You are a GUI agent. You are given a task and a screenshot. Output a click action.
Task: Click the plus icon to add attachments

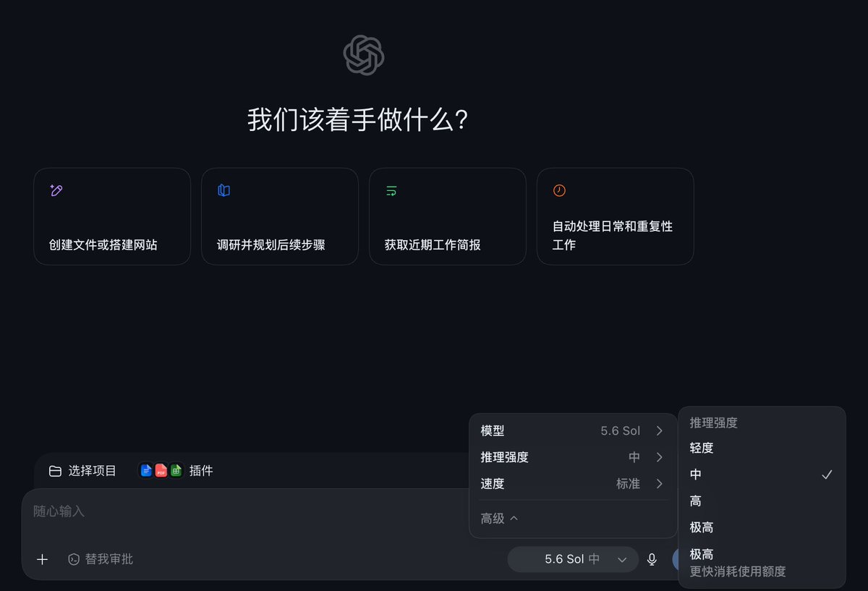pos(43,559)
